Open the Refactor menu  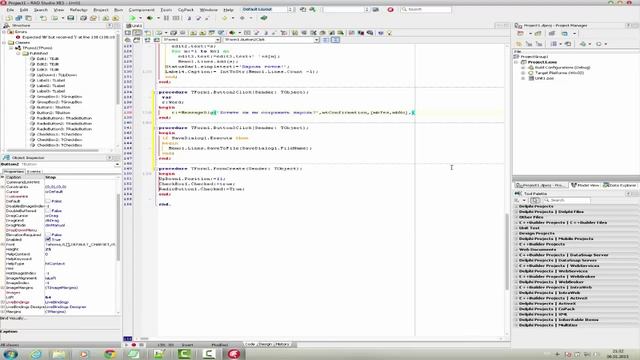pos(78,9)
